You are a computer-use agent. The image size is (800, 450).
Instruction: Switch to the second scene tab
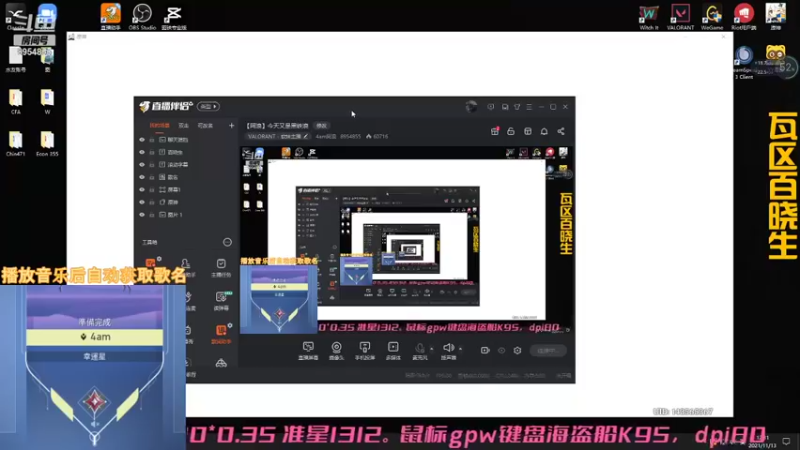[184, 126]
